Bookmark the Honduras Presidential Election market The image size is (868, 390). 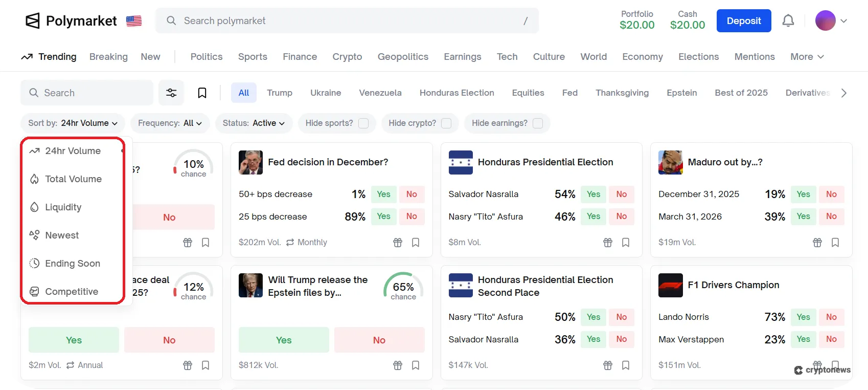coord(626,243)
